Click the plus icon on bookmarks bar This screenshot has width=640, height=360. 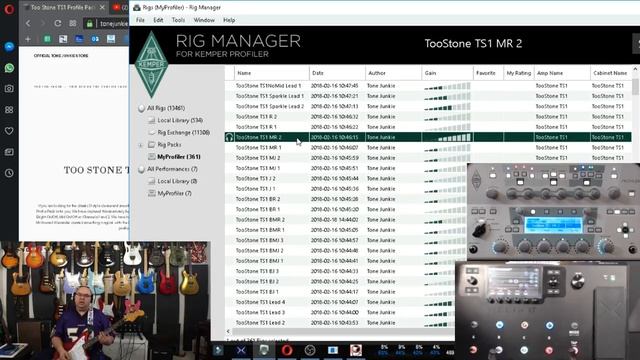tap(28, 39)
